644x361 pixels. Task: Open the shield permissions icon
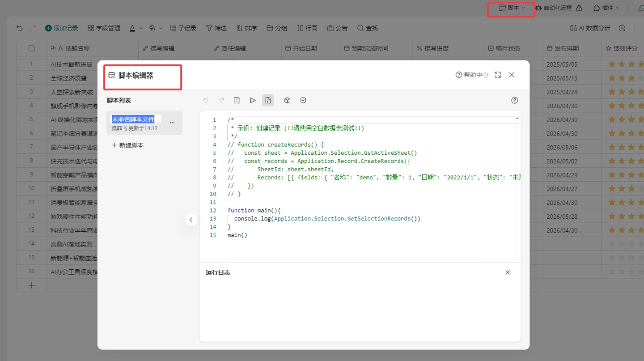(x=303, y=100)
